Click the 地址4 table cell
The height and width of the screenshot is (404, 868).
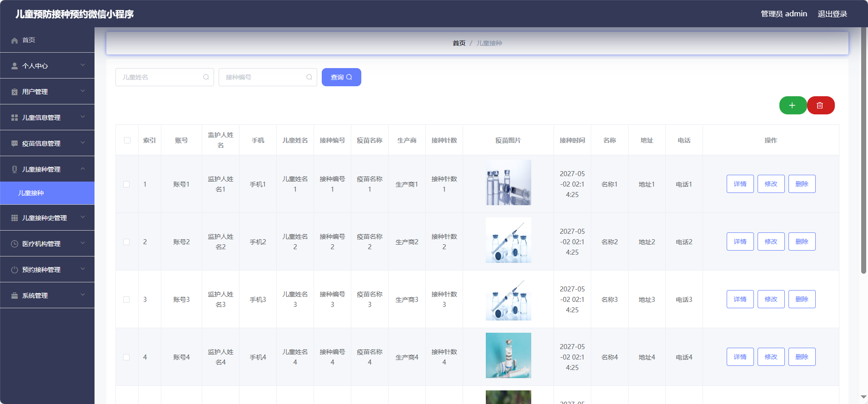click(x=647, y=357)
